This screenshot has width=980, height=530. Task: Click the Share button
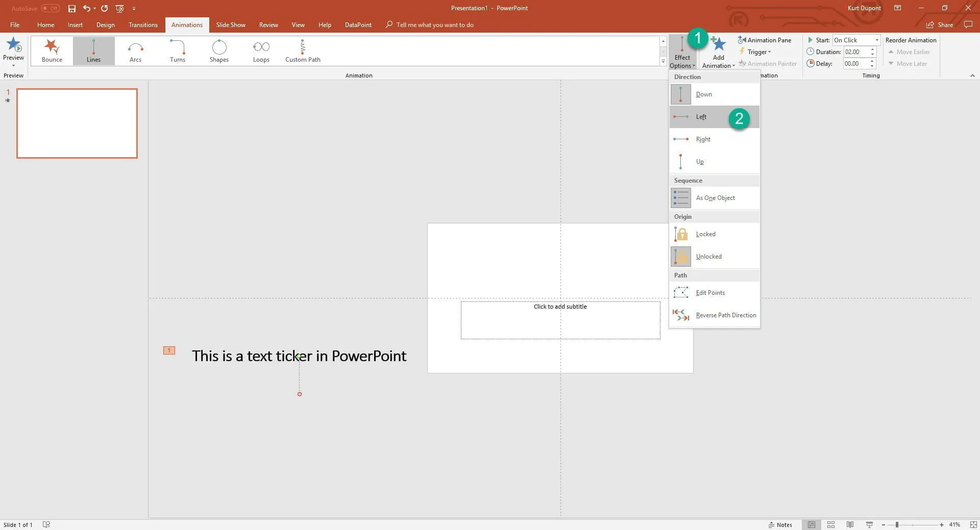coord(940,24)
